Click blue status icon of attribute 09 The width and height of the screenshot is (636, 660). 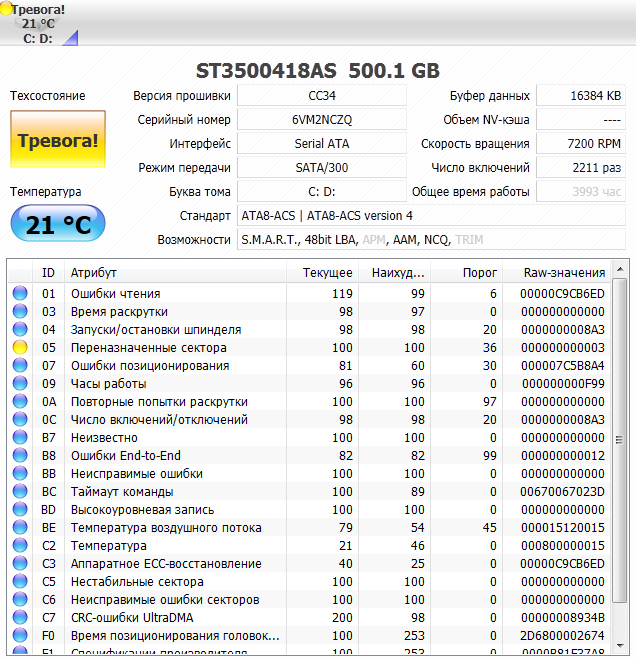point(20,383)
